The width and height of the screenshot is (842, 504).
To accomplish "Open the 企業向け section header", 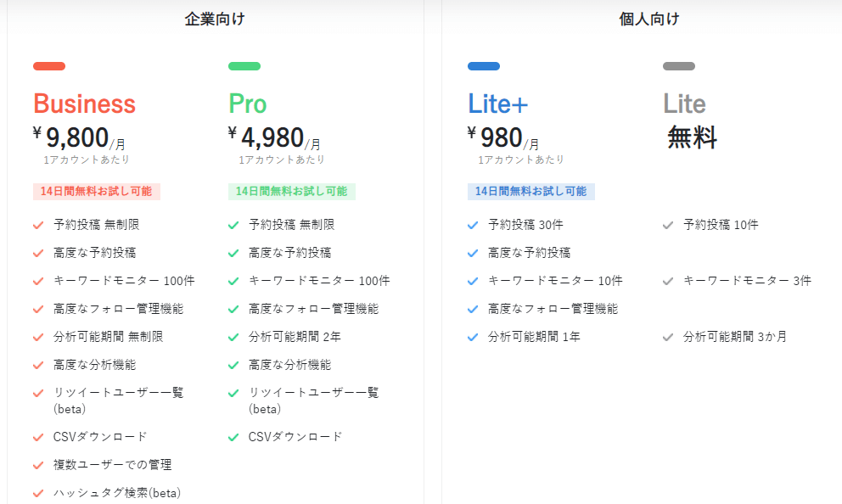I will tap(215, 20).
